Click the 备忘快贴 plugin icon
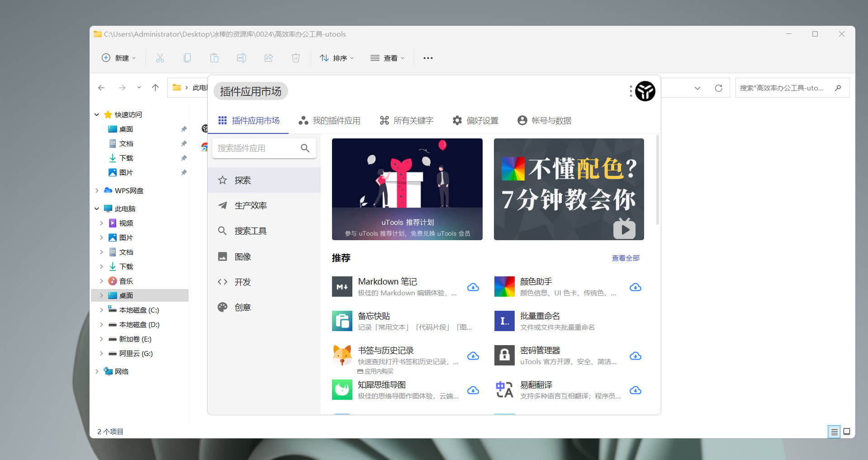Screen dimensions: 868x460 [342, 321]
